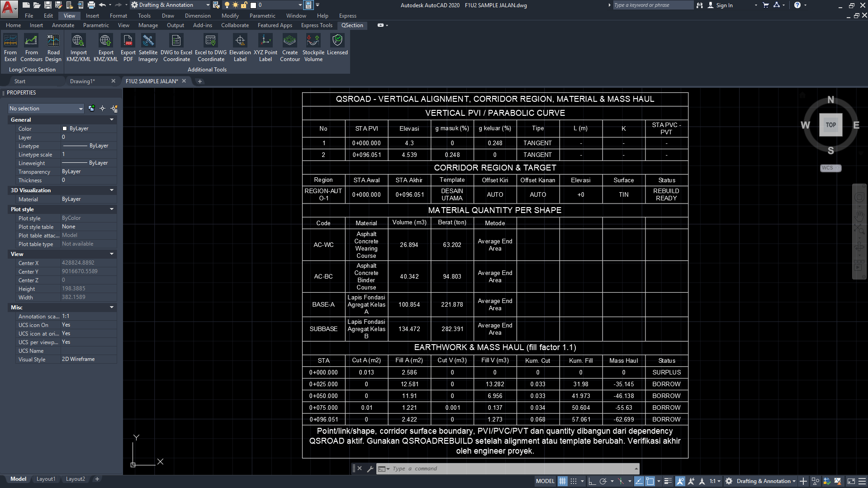Viewport: 868px width, 488px height.
Task: Click the Plot printer icon
Action: tap(91, 5)
